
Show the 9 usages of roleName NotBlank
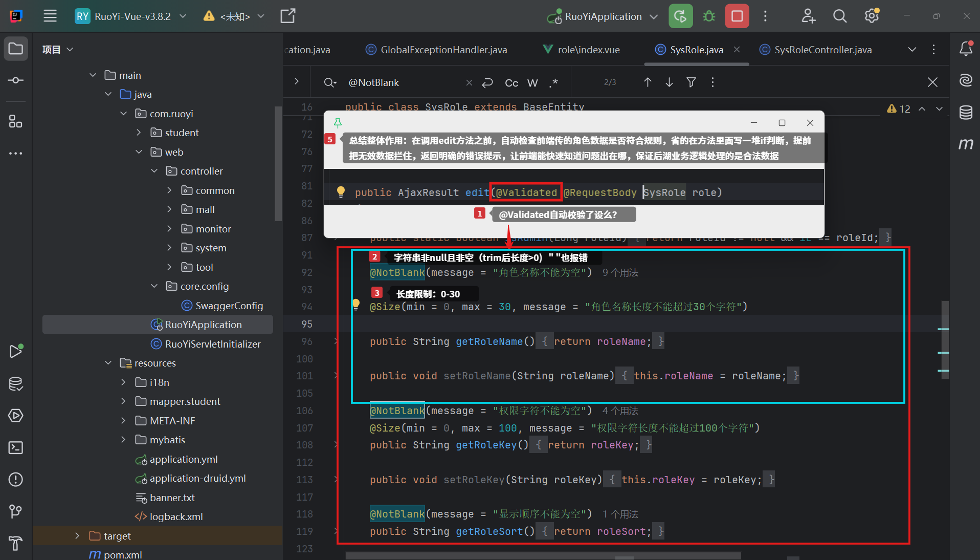620,273
